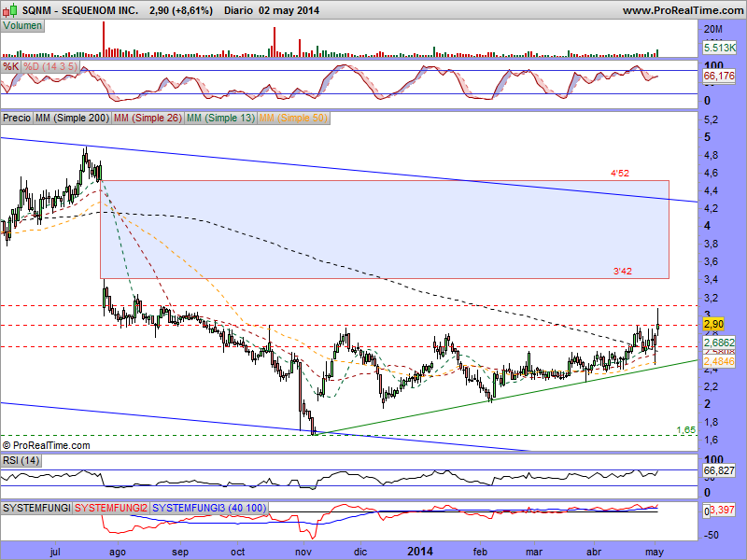Click the may month label on time axis

pyautogui.click(x=655, y=553)
